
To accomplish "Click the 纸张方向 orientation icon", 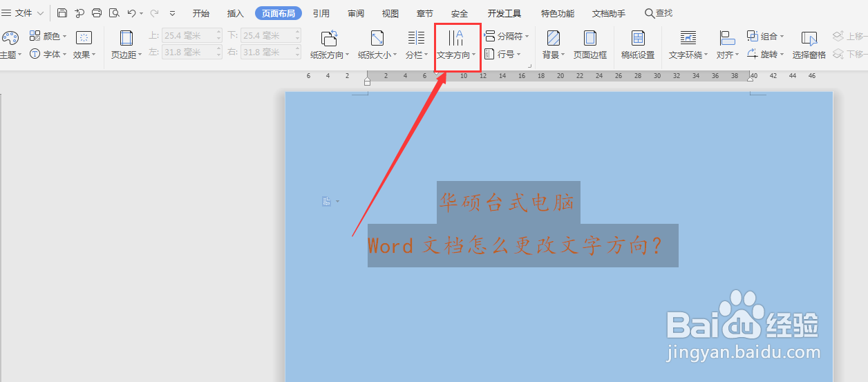I will click(329, 38).
